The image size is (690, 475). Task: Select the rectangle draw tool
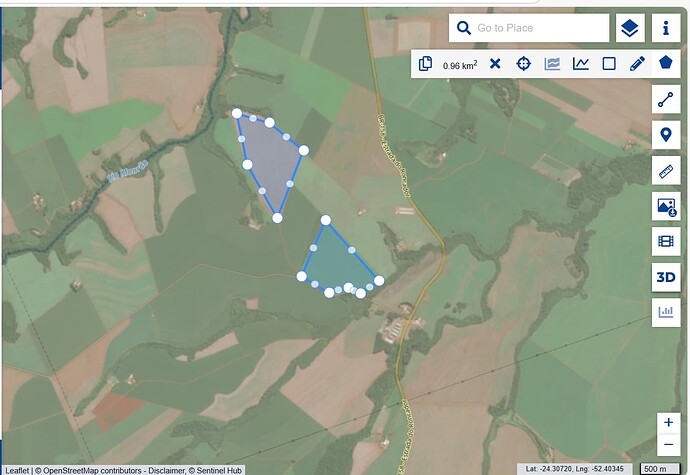click(x=609, y=64)
